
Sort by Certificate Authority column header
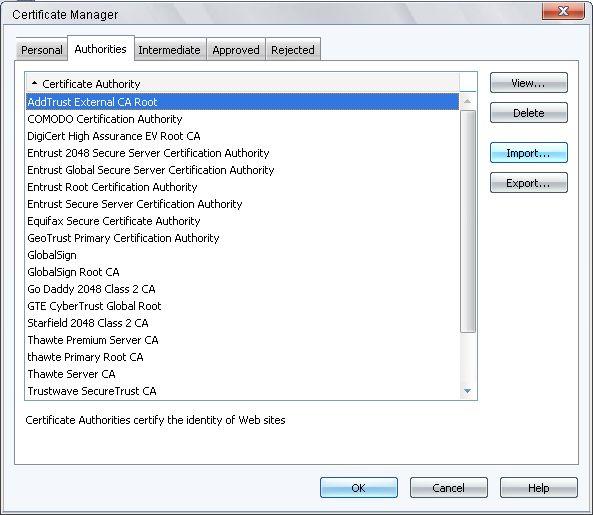(242, 84)
